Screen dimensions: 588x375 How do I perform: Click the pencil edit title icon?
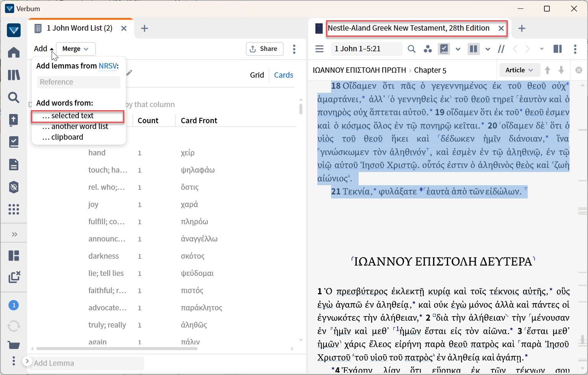pos(130,72)
